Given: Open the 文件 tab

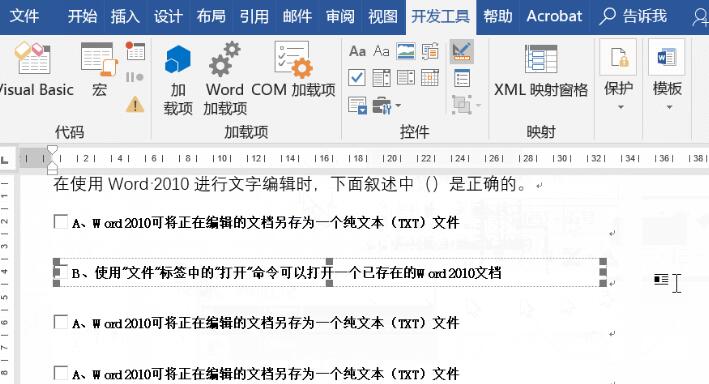Looking at the screenshot, I should pos(24,16).
